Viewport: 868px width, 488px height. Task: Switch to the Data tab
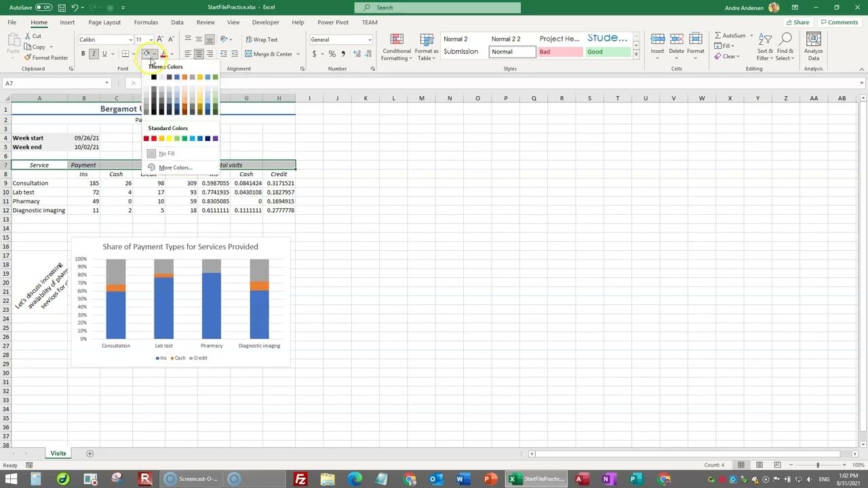[177, 22]
